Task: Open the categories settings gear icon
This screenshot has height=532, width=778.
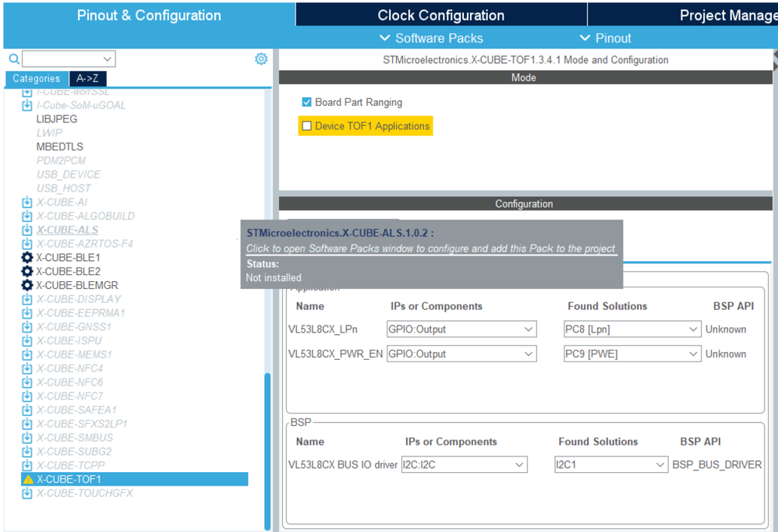Action: [261, 59]
